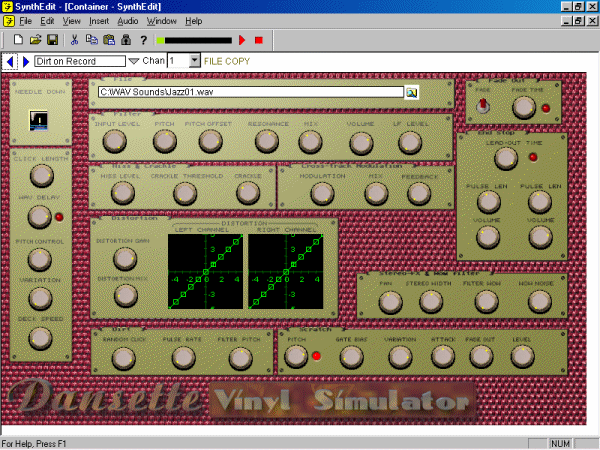
Task: Go to previous preset with left arrow
Action: pyautogui.click(x=10, y=62)
